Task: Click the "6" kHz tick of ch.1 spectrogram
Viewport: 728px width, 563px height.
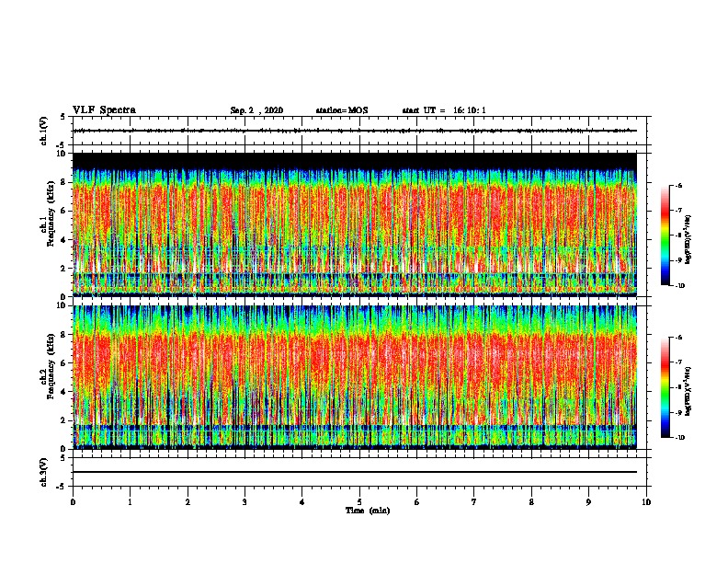Action: point(64,211)
